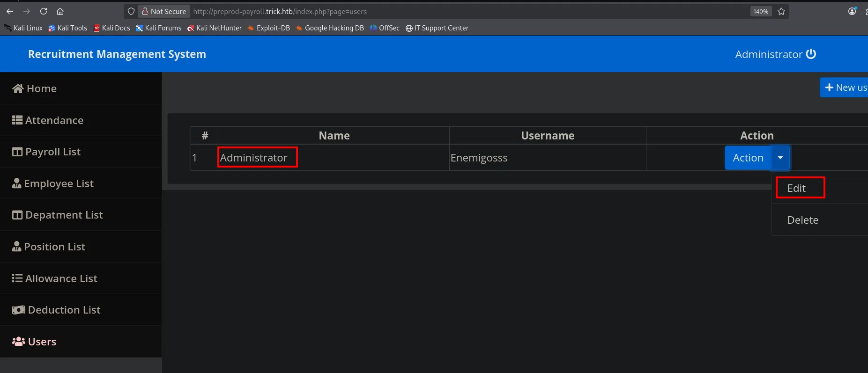The width and height of the screenshot is (868, 373).
Task: Reset the 140% zoom level badge
Action: 761,11
